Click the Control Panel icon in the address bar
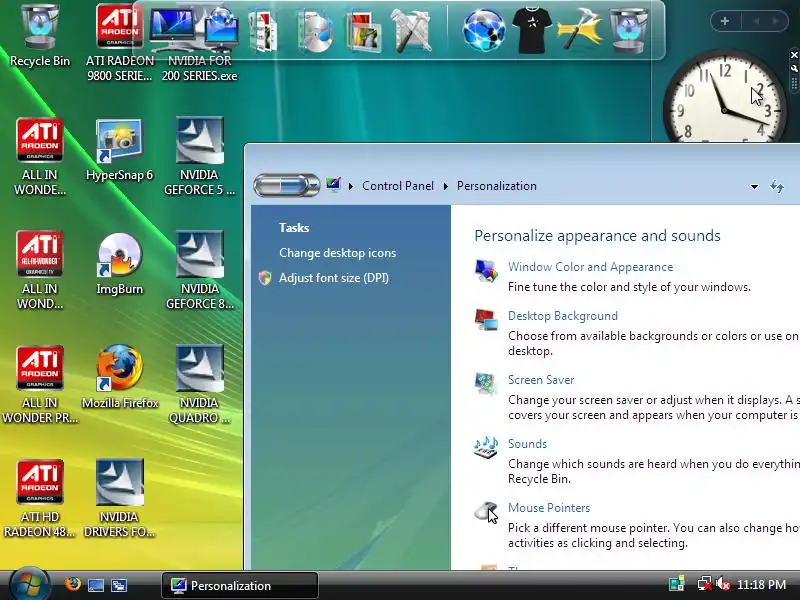The width and height of the screenshot is (800, 600). click(x=334, y=185)
